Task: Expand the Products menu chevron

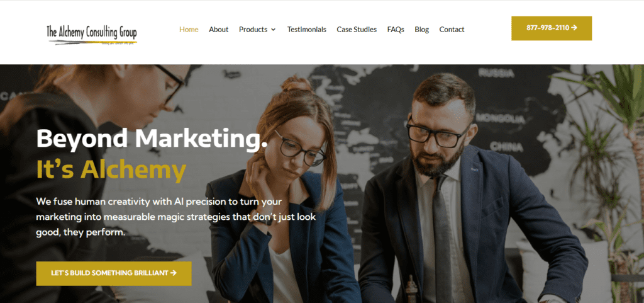Action: 273,30
